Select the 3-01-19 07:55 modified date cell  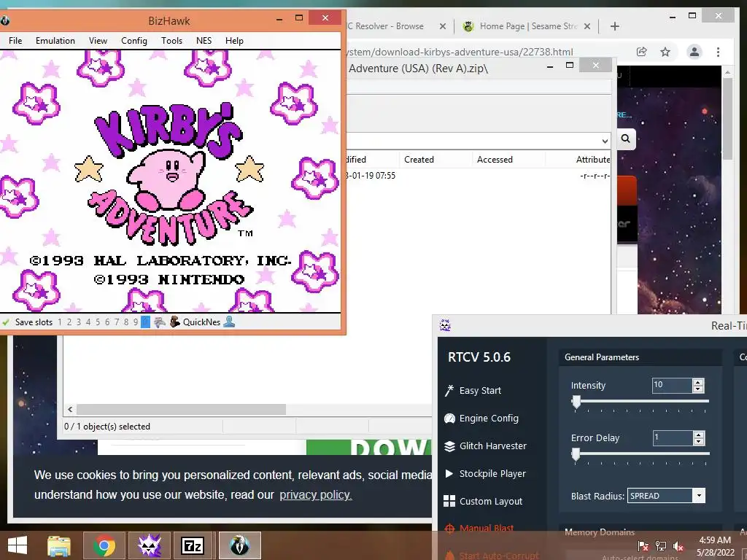pos(371,176)
